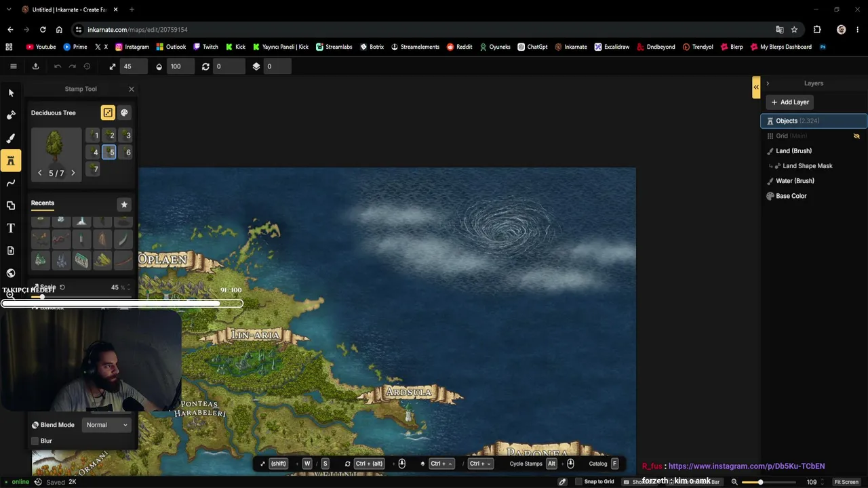Activate the Stamp tool castle icon

coord(11,161)
